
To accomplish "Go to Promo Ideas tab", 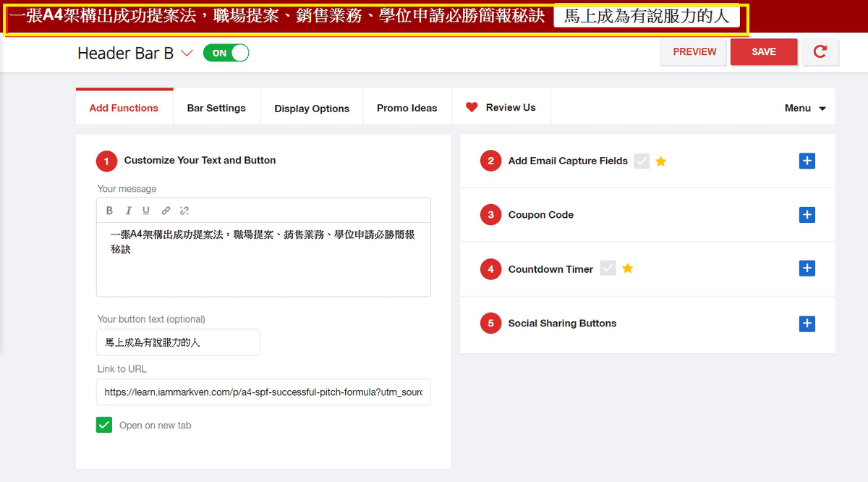I will point(407,108).
